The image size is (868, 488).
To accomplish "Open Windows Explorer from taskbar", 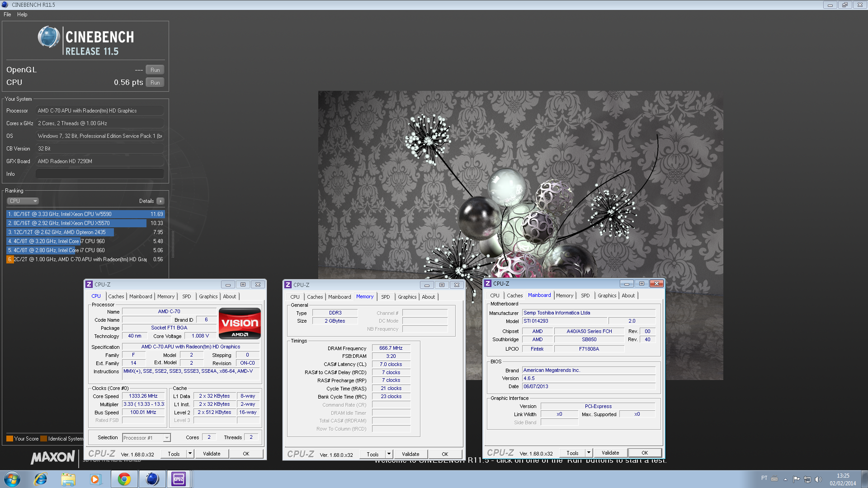I will [x=68, y=479].
